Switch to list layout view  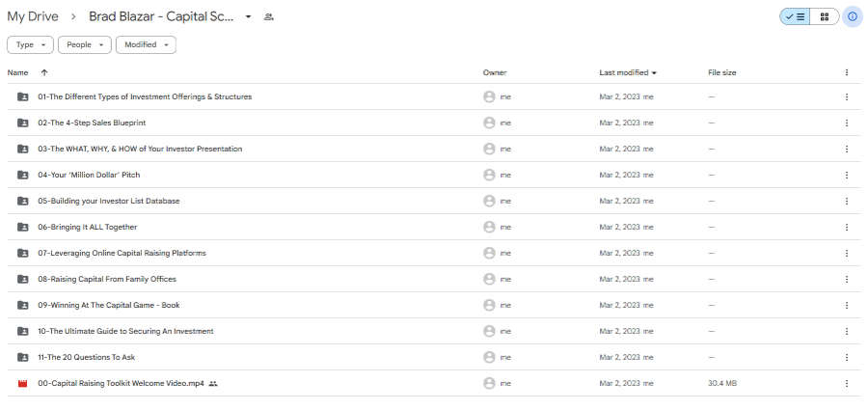click(x=796, y=16)
